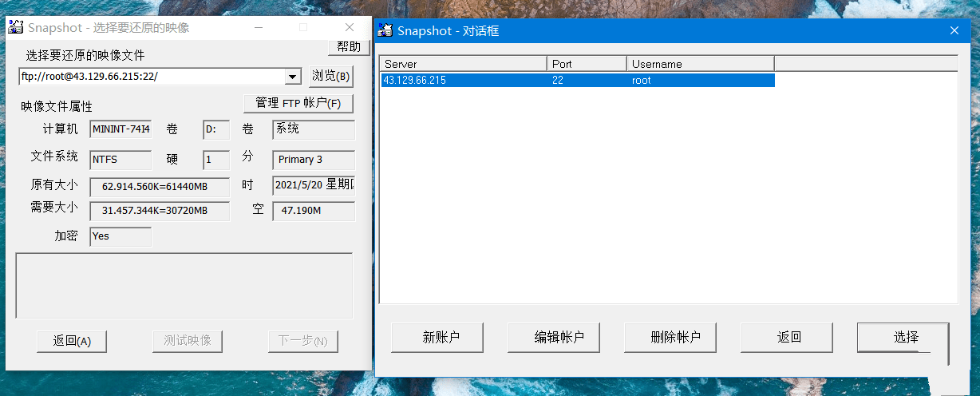This screenshot has width=980, height=396.
Task: Click the NTFS file system field
Action: coord(121,160)
